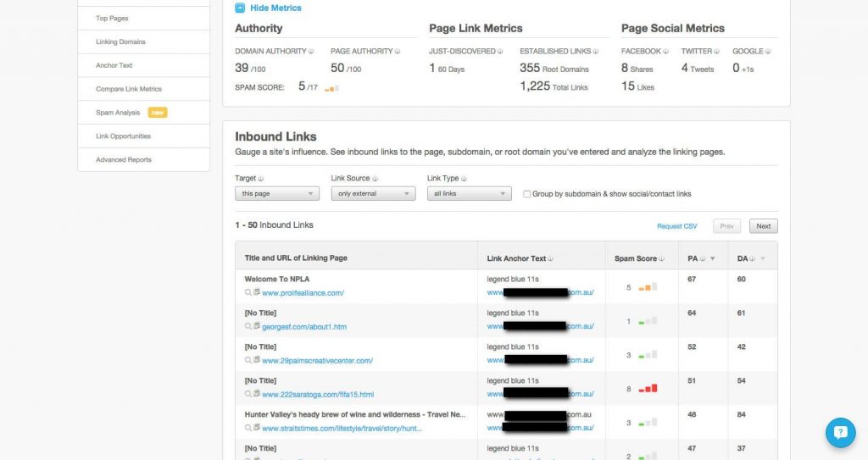Click the spam score 5/17 indicator bar in Authority
This screenshot has width=868, height=460.
[331, 88]
